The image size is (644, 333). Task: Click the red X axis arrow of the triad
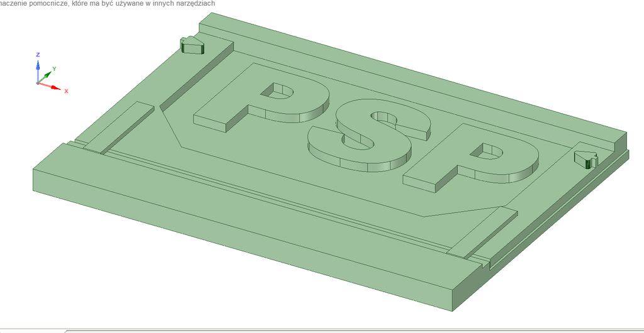(55, 89)
